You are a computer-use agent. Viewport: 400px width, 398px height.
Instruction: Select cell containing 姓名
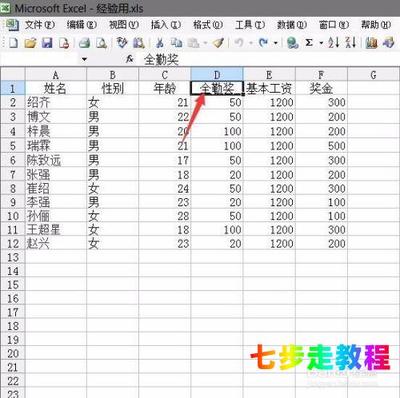click(56, 88)
